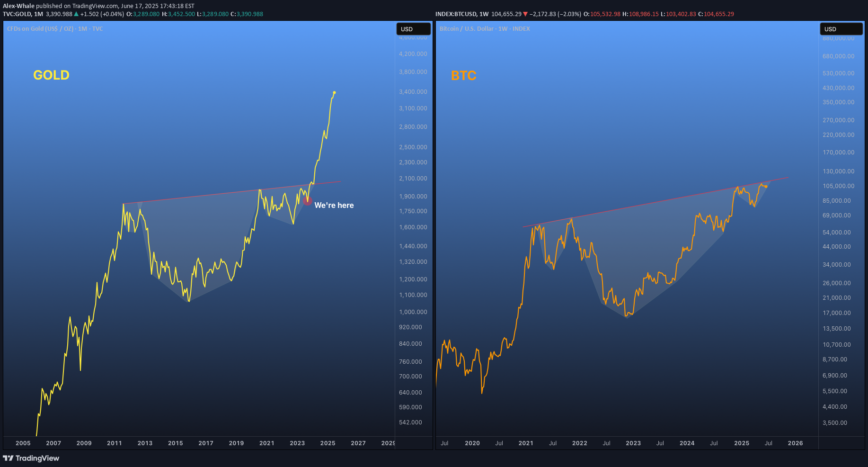The height and width of the screenshot is (467, 868).
Task: Click 2019 on gold time axis
Action: pos(237,443)
